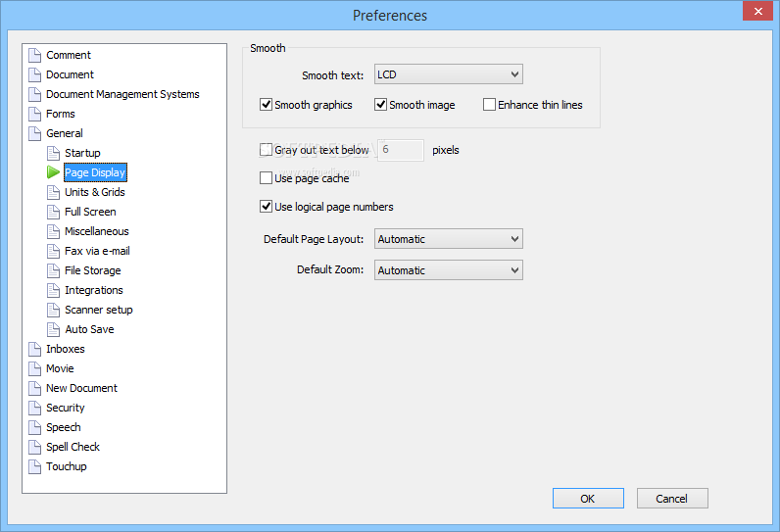The width and height of the screenshot is (780, 532).
Task: Click the page icon next to Movie
Action: point(35,368)
